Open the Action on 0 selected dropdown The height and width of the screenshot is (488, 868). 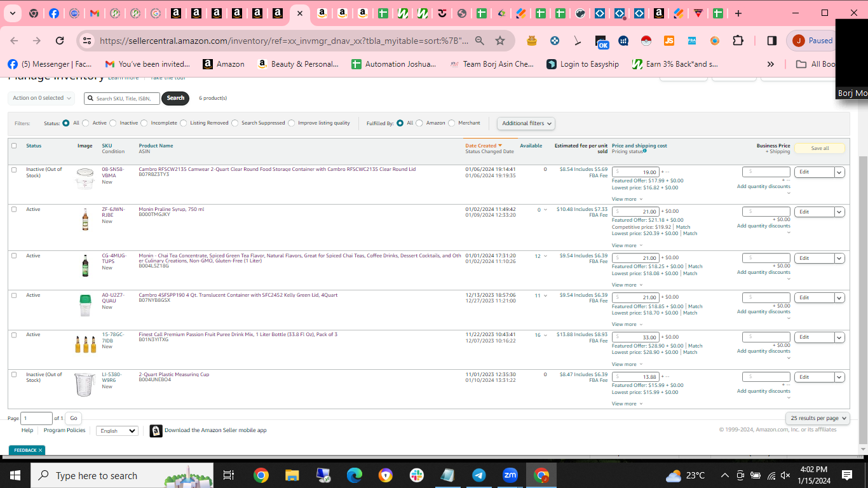(41, 98)
